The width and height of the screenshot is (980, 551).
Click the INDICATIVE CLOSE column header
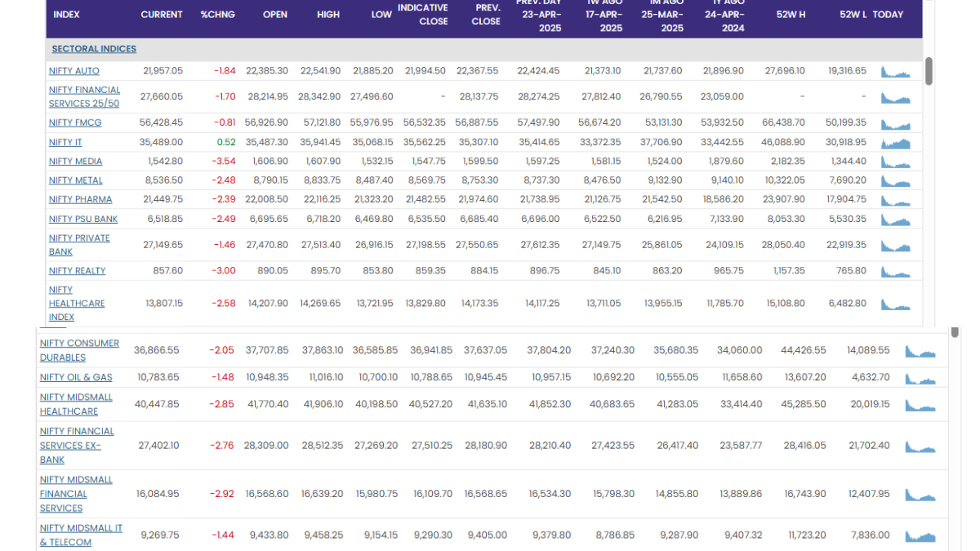(422, 15)
